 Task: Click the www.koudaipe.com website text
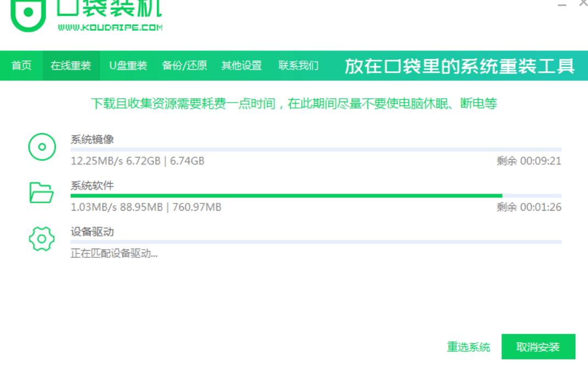[110, 27]
